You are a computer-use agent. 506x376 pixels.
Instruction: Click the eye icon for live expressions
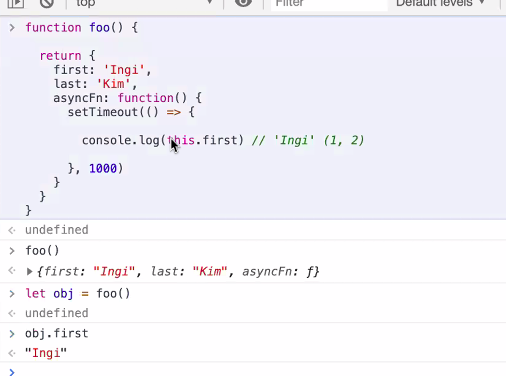click(243, 3)
